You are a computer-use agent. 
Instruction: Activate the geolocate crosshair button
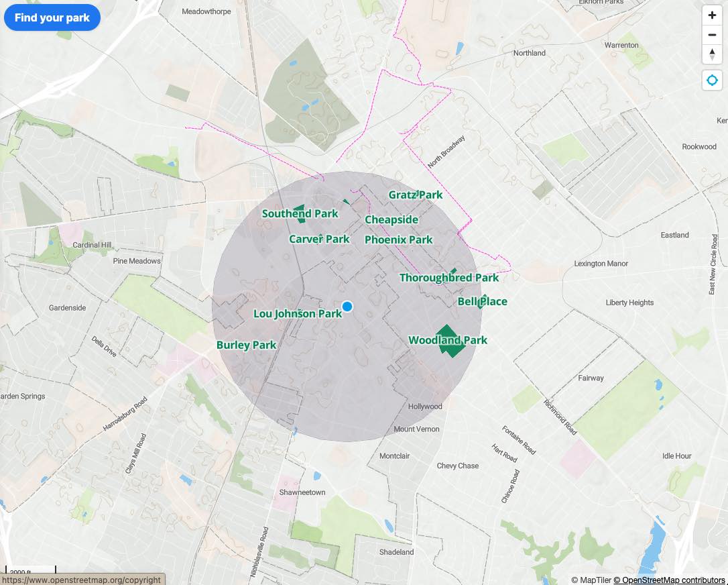712,81
